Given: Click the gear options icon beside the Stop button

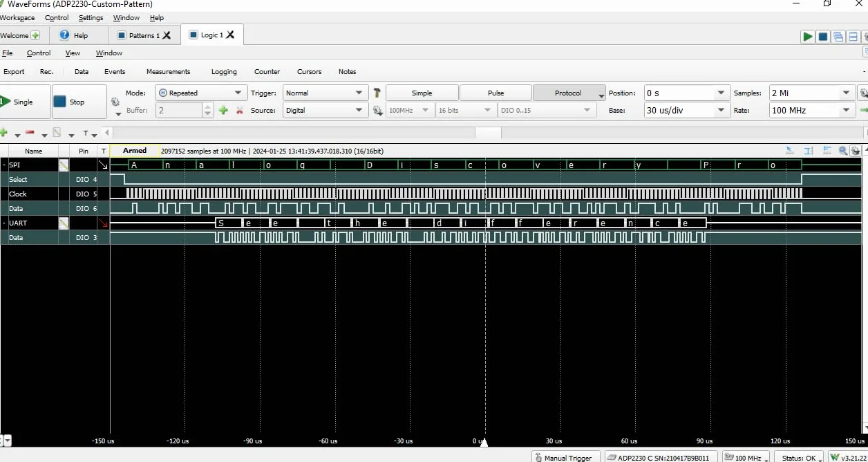Looking at the screenshot, I should tap(115, 102).
